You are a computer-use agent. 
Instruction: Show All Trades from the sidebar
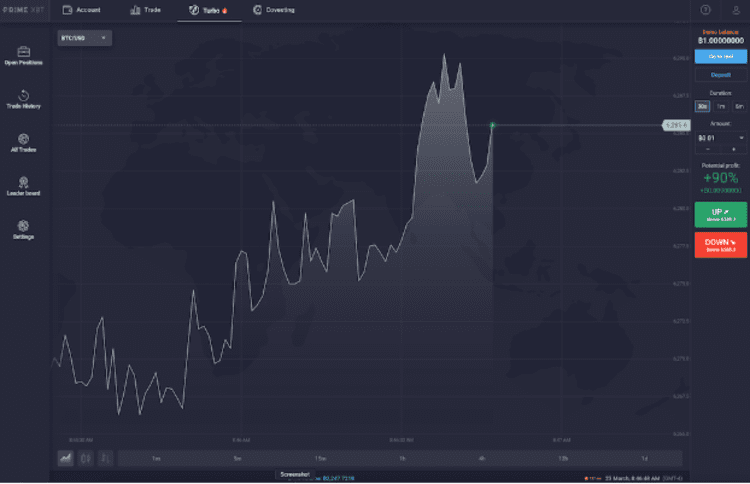click(x=23, y=142)
